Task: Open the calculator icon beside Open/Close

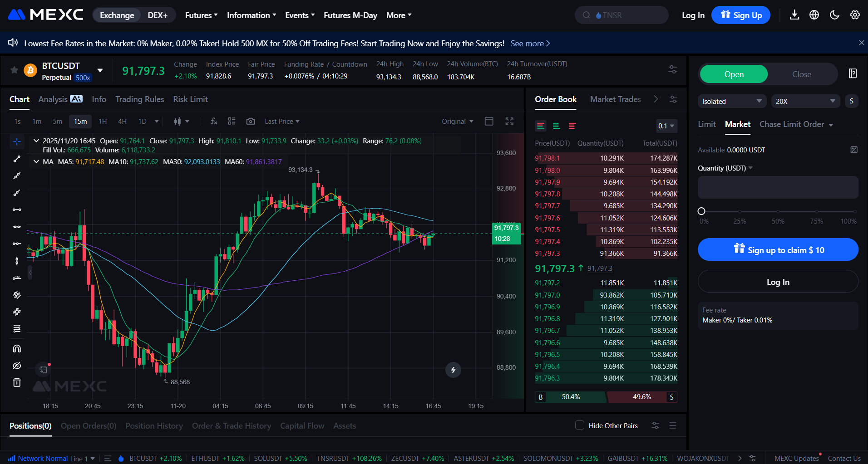Action: [x=853, y=74]
